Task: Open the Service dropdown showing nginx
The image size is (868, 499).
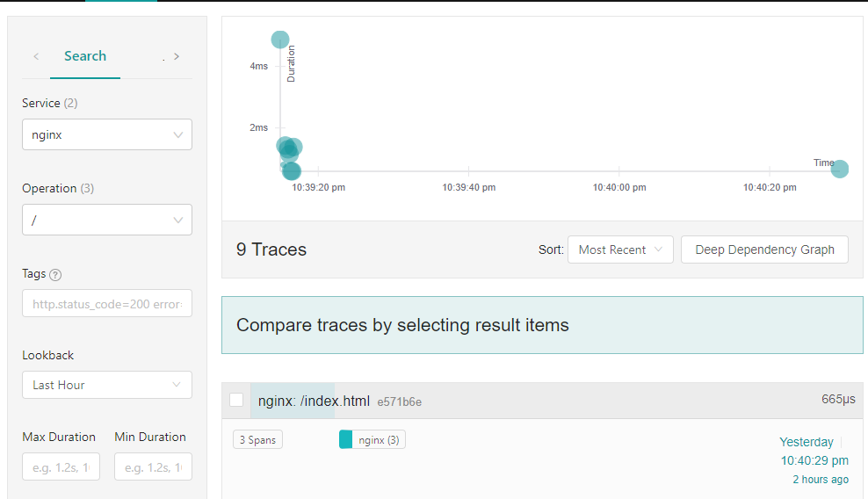Action: click(x=107, y=135)
